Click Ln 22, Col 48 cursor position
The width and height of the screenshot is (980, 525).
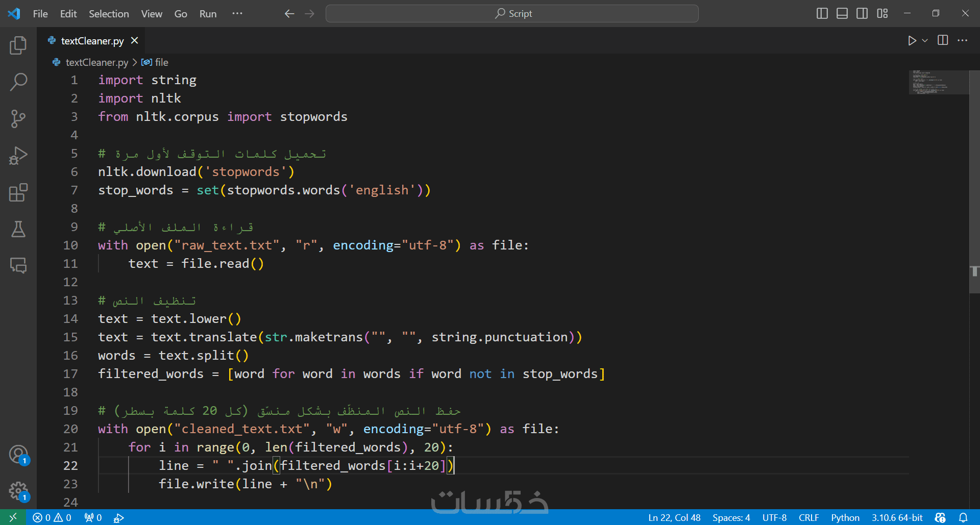(674, 517)
